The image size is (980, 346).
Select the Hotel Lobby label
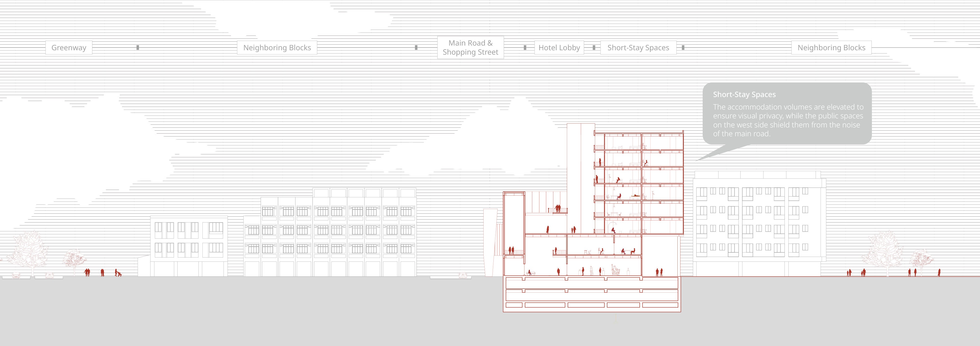pyautogui.click(x=559, y=48)
